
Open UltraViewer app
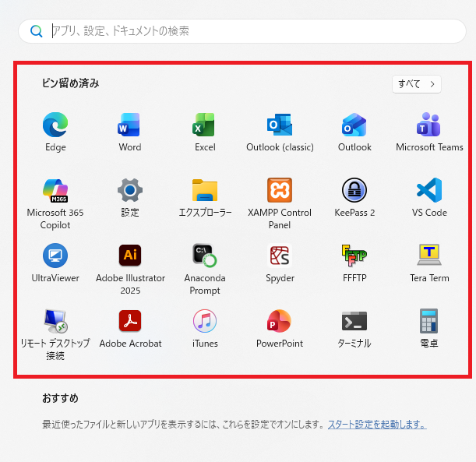55,256
